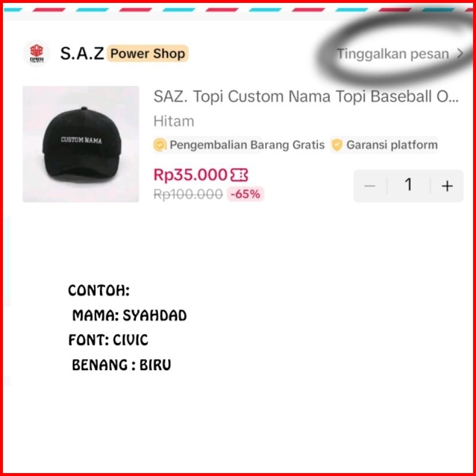Click the crossed-out Rp100.000 original price
Image resolution: width=476 pixels, height=476 pixels.
tap(188, 195)
